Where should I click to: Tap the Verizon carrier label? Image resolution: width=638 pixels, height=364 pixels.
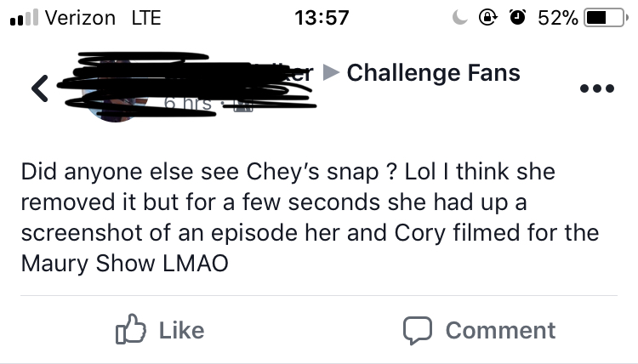[x=80, y=18]
